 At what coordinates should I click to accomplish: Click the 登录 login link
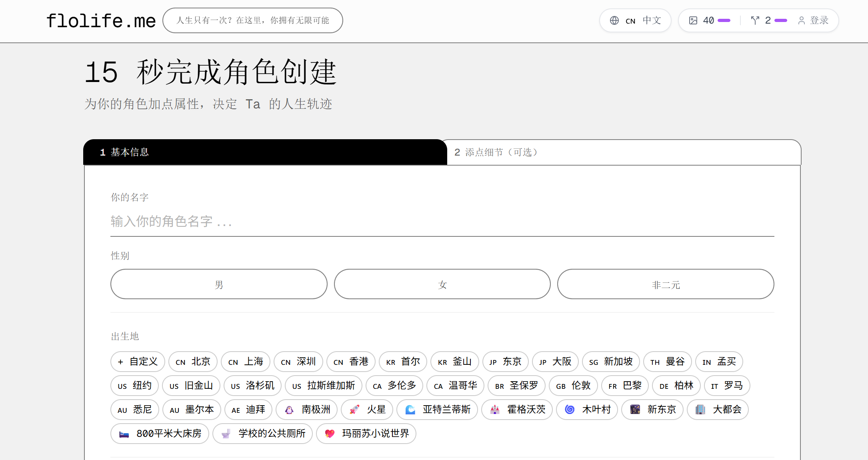pyautogui.click(x=819, y=20)
